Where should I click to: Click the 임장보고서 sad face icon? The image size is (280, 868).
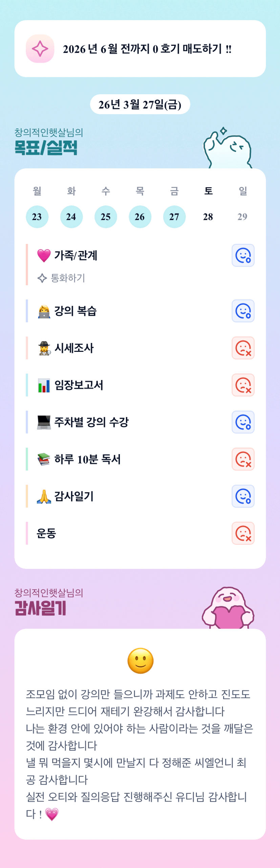coord(243,385)
